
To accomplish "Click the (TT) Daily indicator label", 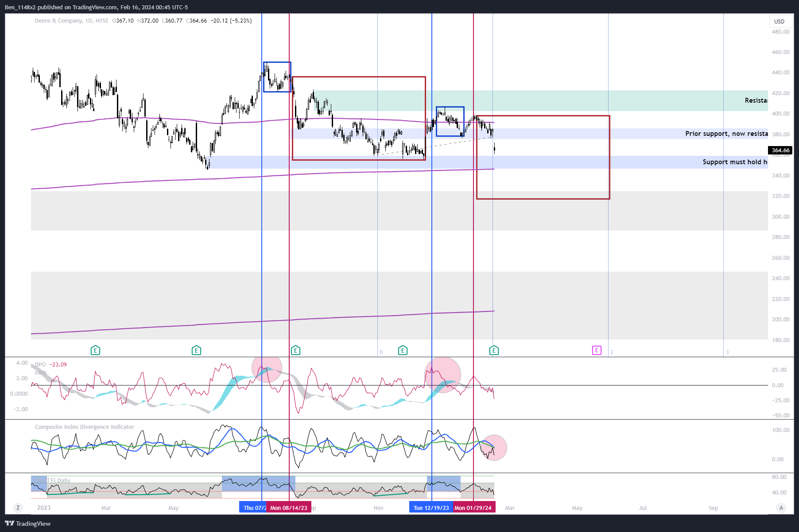I will pyautogui.click(x=53, y=481).
